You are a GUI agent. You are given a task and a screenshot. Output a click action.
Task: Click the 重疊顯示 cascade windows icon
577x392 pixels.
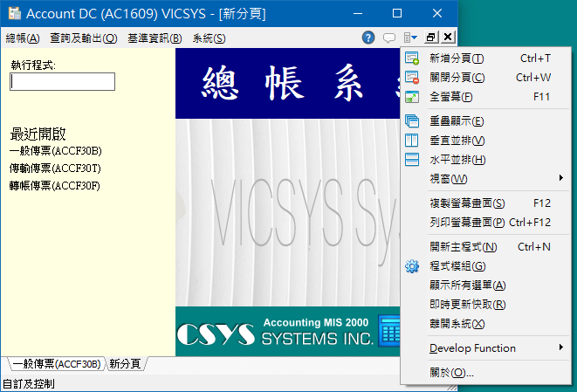click(x=412, y=121)
